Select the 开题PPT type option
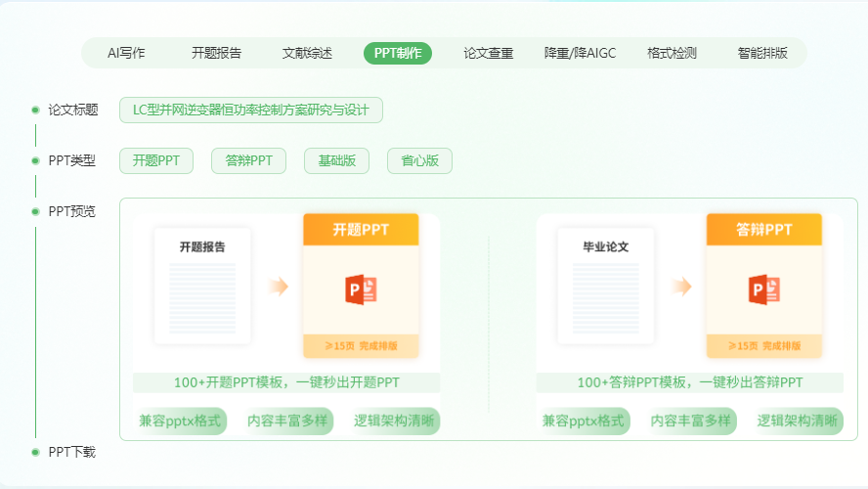The height and width of the screenshot is (489, 868). (x=156, y=160)
